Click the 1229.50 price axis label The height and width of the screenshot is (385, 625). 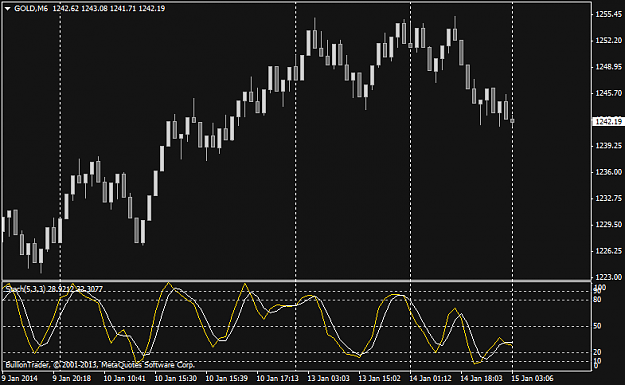(608, 224)
